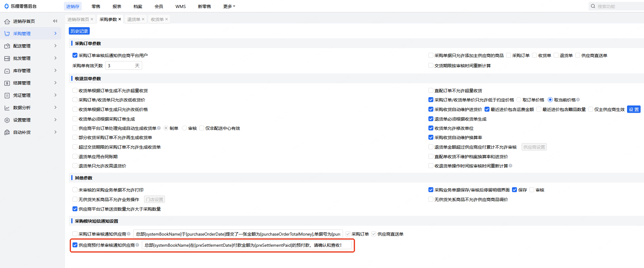Click the 凭证管理 document icon
Image resolution: width=644 pixels, height=268 pixels.
pyautogui.click(x=7, y=95)
